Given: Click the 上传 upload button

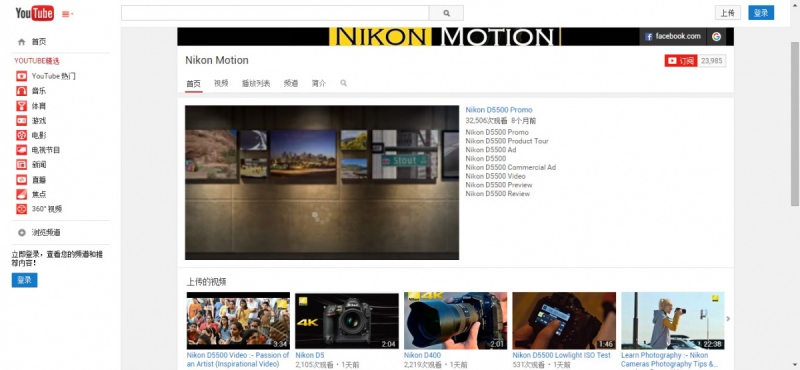Looking at the screenshot, I should tap(728, 13).
